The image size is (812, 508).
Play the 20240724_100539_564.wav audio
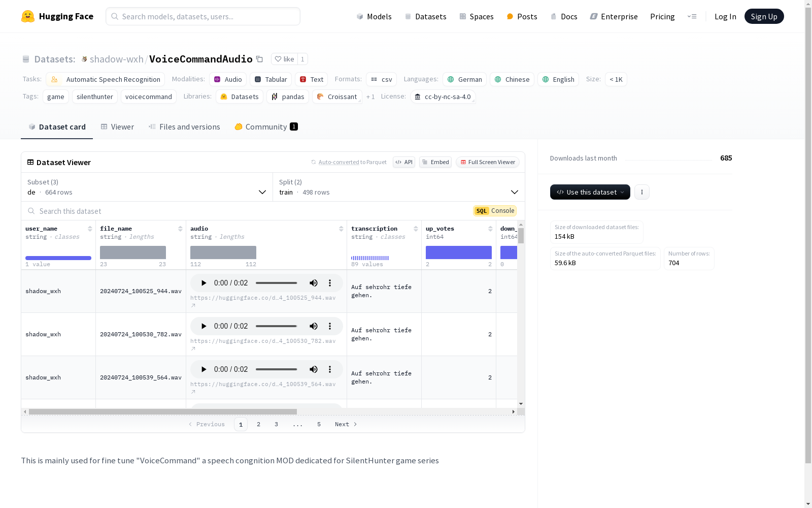click(x=204, y=369)
